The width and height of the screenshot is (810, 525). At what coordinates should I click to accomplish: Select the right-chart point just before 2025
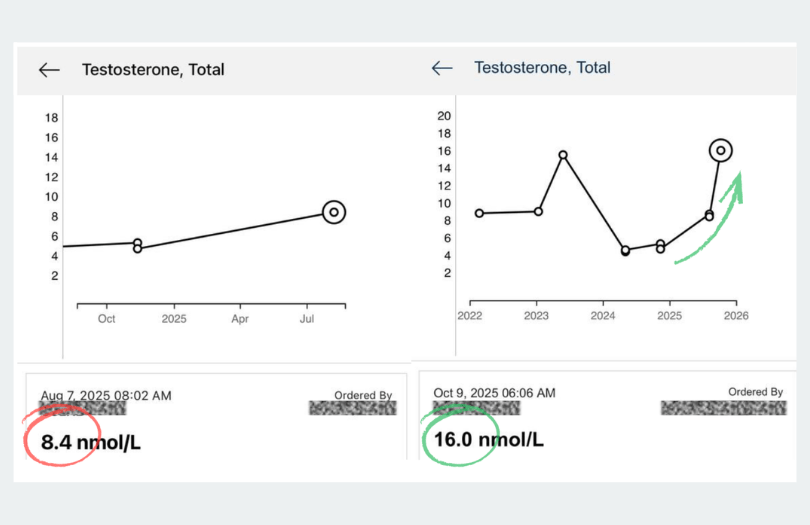[x=660, y=246]
